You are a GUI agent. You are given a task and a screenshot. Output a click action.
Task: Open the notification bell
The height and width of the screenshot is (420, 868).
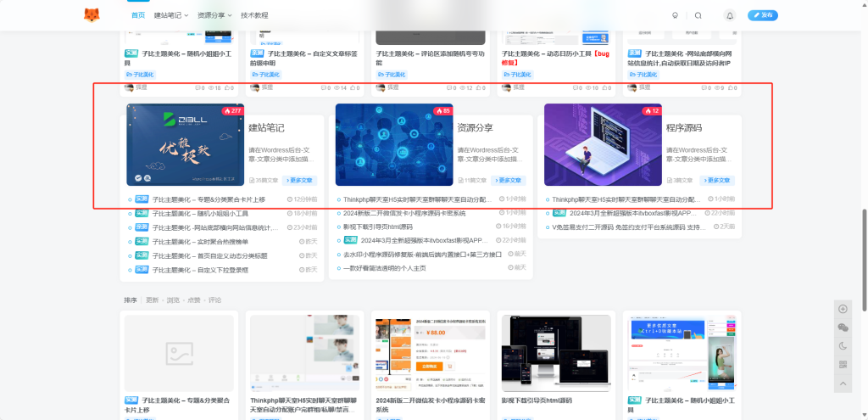coord(730,15)
